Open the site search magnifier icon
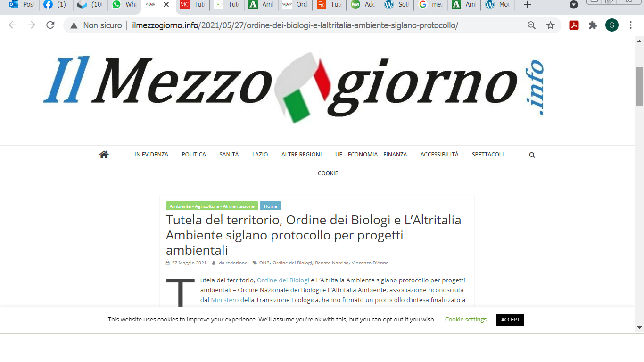Image resolution: width=644 pixels, height=362 pixels. click(532, 155)
